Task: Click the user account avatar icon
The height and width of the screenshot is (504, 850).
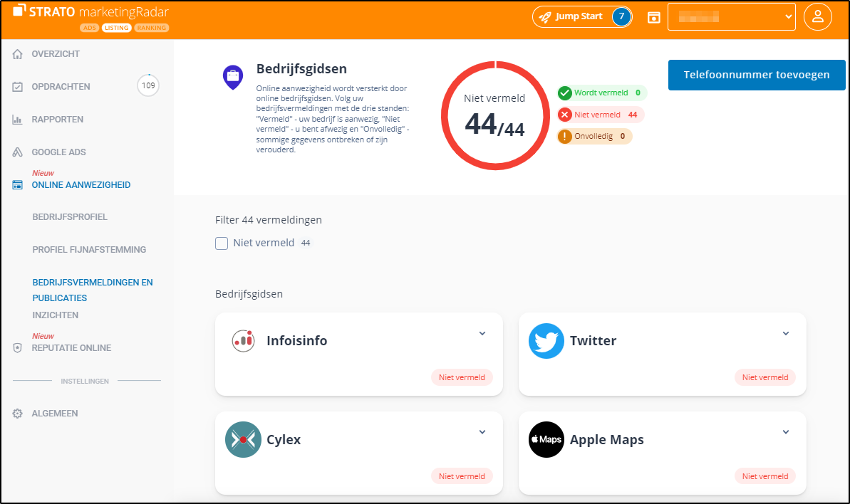Action: [x=817, y=17]
